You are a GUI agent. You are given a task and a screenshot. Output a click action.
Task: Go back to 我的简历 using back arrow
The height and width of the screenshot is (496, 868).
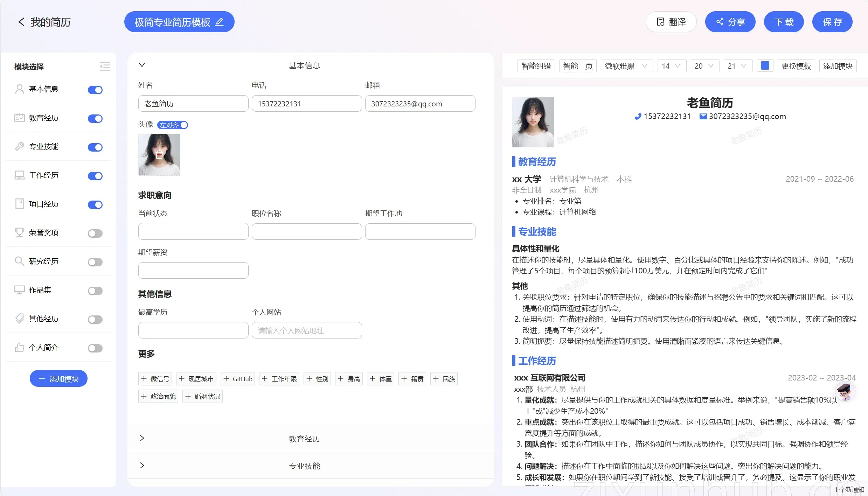click(x=21, y=22)
